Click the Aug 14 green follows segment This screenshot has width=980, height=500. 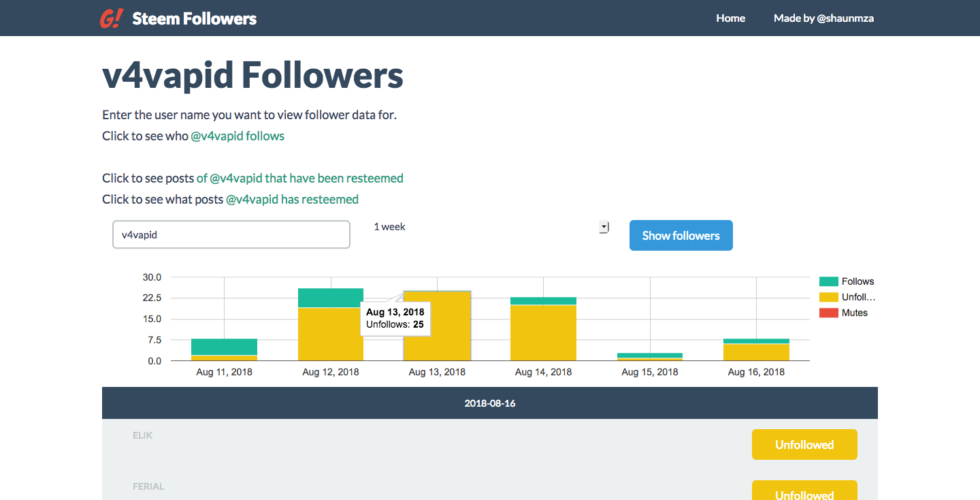[543, 301]
